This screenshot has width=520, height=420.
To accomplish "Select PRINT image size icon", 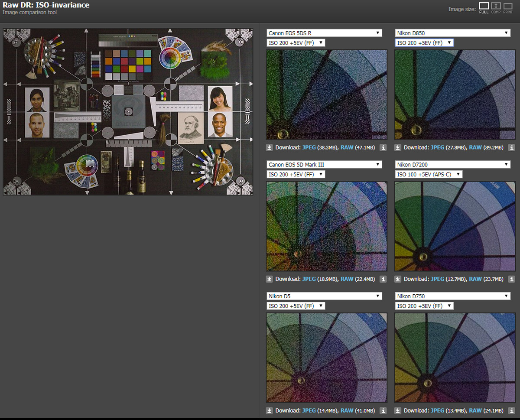I will (x=508, y=7).
